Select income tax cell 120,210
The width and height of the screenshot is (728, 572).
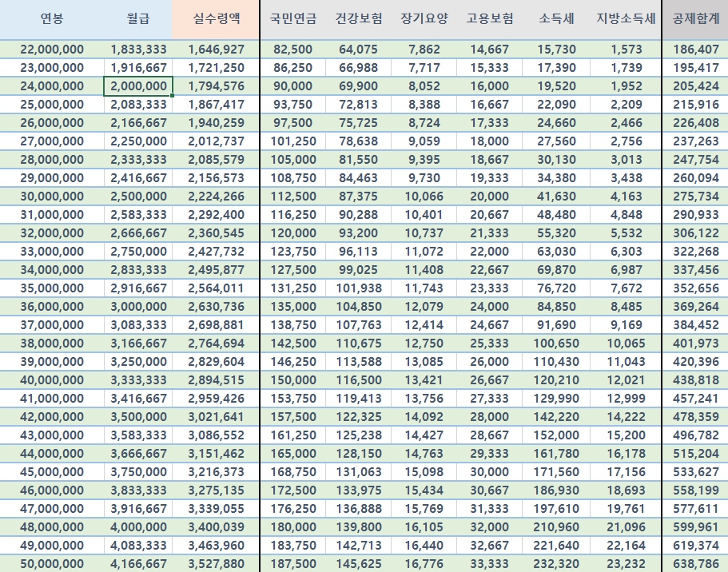[x=556, y=379]
